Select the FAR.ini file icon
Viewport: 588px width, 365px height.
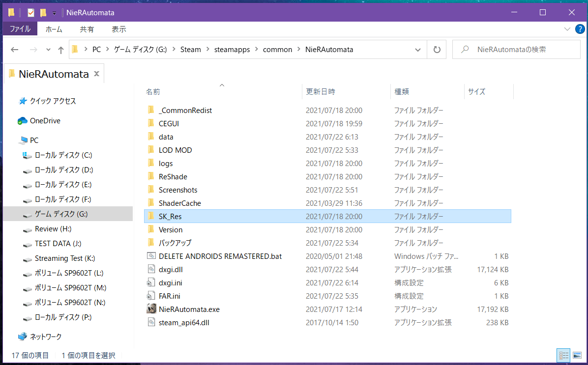pyautogui.click(x=151, y=296)
